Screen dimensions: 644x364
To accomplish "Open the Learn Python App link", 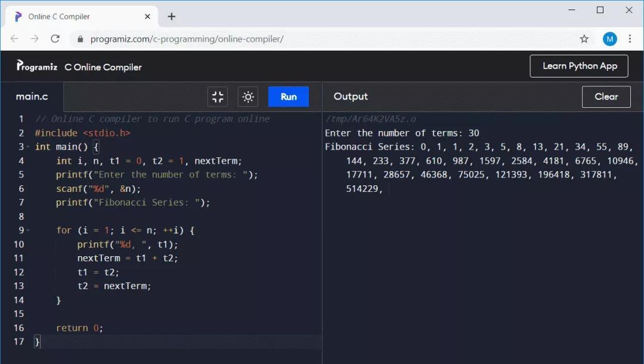I will coord(579,66).
